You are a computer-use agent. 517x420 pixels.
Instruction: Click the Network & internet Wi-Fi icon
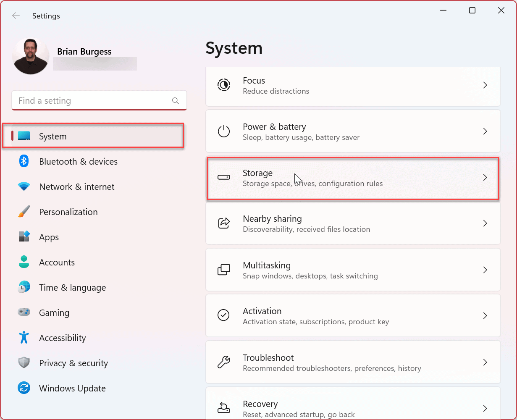[24, 186]
